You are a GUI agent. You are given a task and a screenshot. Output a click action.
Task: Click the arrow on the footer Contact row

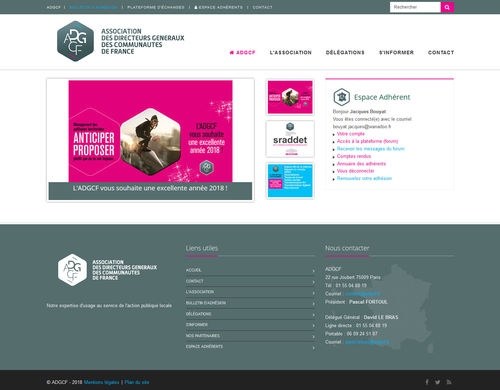[x=313, y=282]
